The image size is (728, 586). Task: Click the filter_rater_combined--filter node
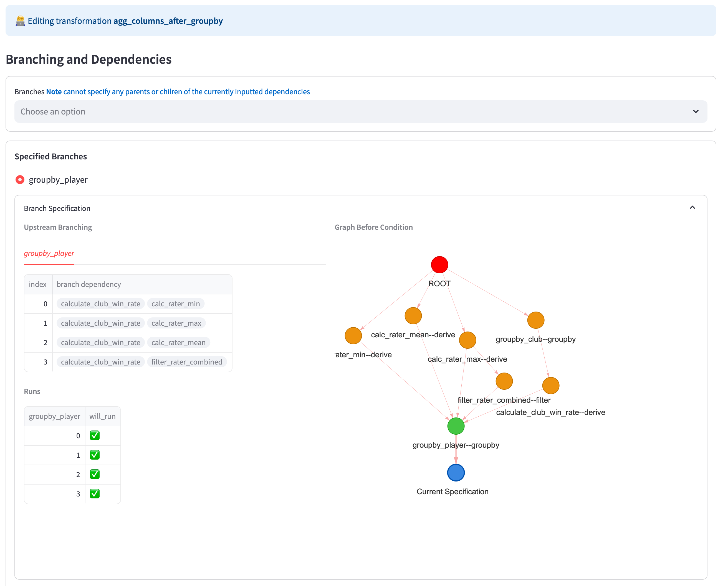coord(504,381)
